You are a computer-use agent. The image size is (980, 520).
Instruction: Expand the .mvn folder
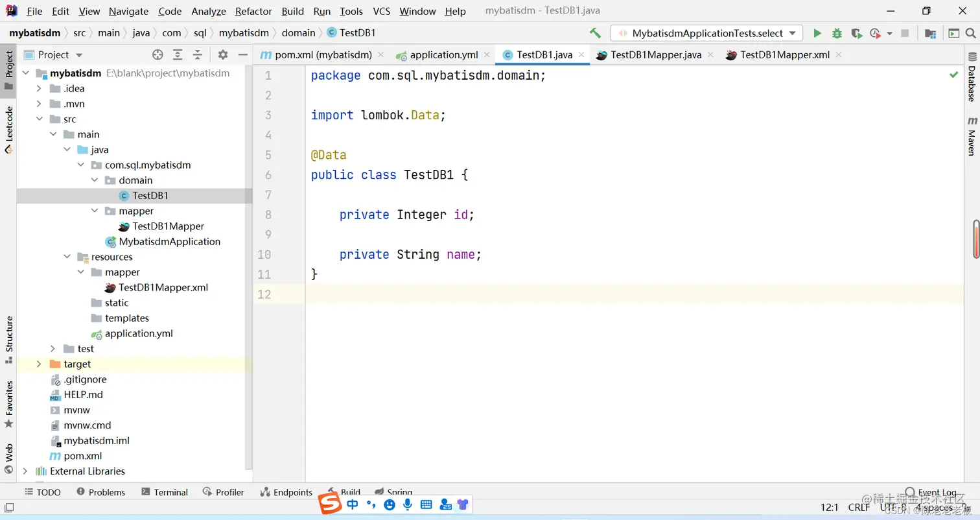click(x=39, y=104)
